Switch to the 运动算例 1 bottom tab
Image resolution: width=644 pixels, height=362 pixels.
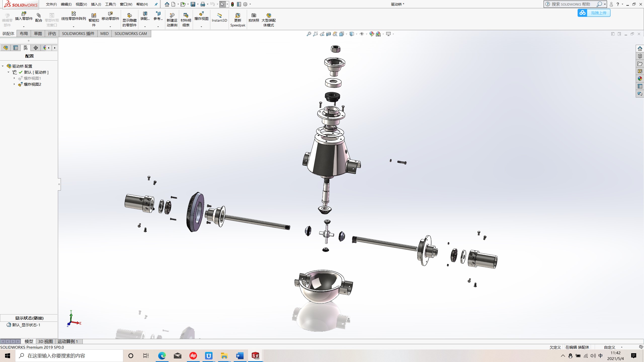click(x=68, y=341)
